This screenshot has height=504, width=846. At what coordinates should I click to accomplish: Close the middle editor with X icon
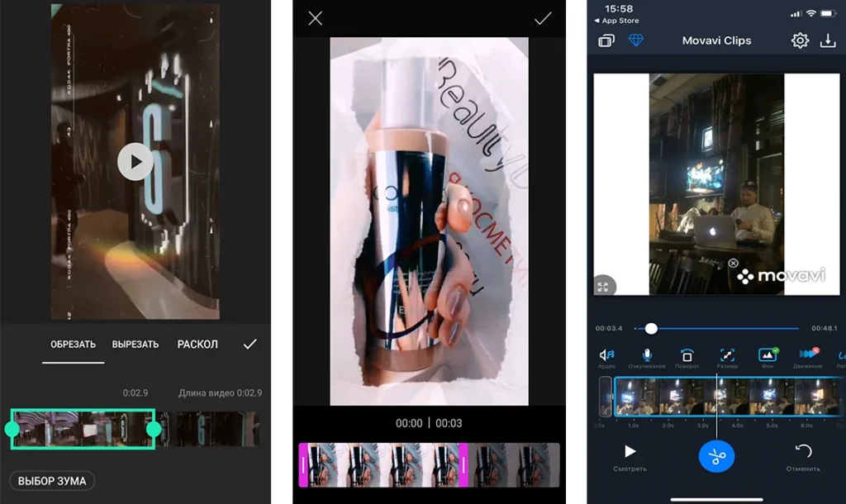click(x=315, y=18)
